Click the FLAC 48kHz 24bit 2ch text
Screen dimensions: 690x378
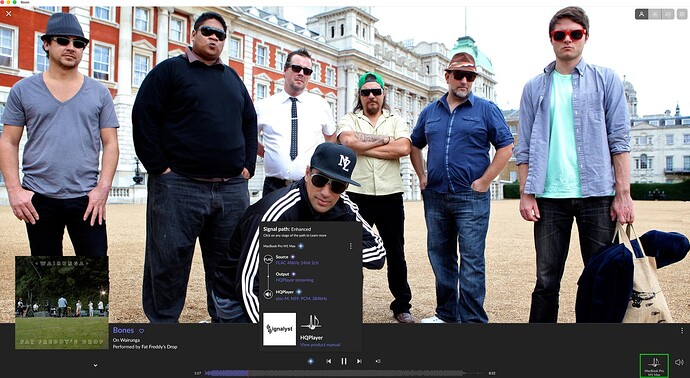point(297,263)
